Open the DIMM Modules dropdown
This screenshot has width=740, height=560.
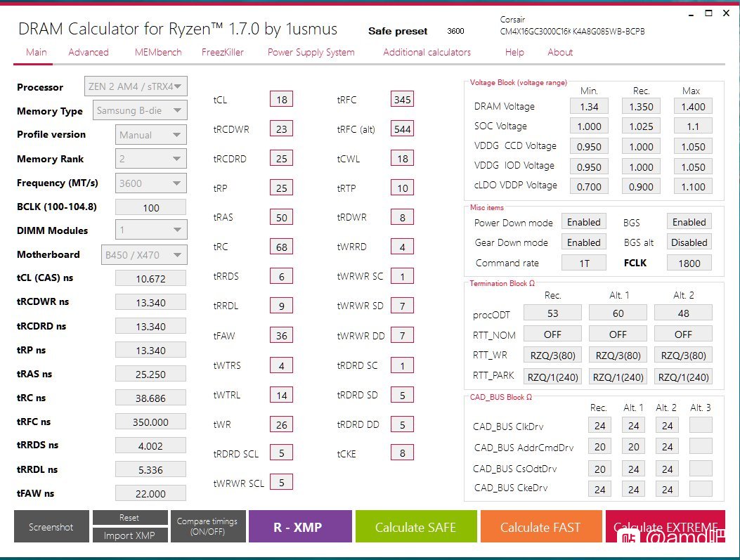[x=151, y=230]
